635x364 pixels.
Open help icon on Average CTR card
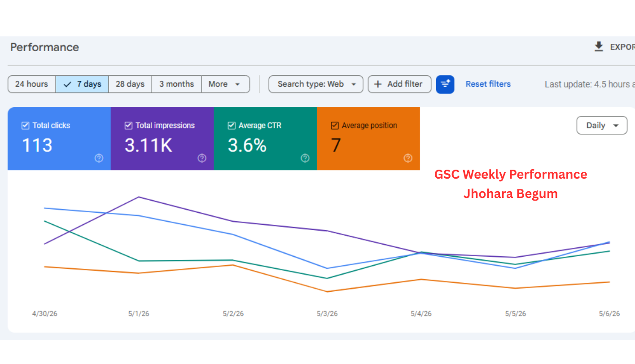305,158
